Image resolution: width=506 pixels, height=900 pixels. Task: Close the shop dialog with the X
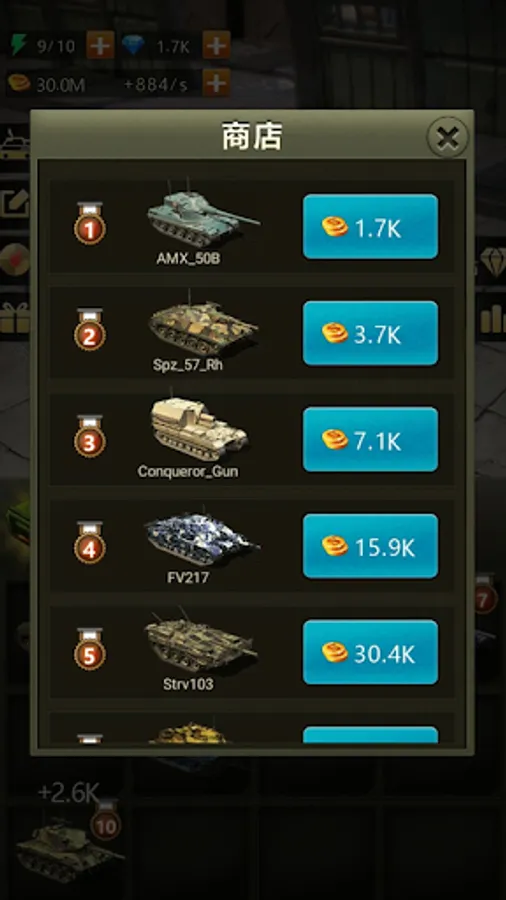pos(447,137)
